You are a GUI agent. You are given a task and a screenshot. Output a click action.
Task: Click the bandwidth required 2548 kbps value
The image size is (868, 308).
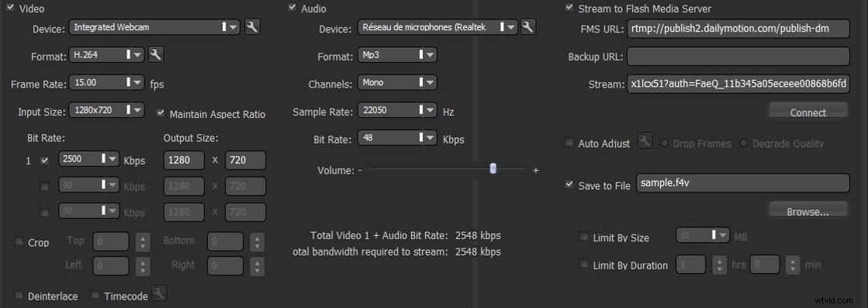click(478, 252)
